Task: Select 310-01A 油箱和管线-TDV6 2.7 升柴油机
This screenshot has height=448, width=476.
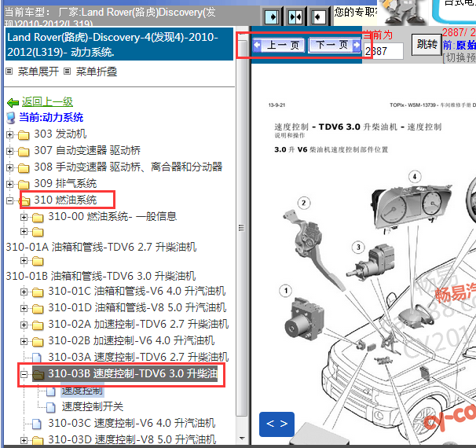Action: tap(101, 247)
